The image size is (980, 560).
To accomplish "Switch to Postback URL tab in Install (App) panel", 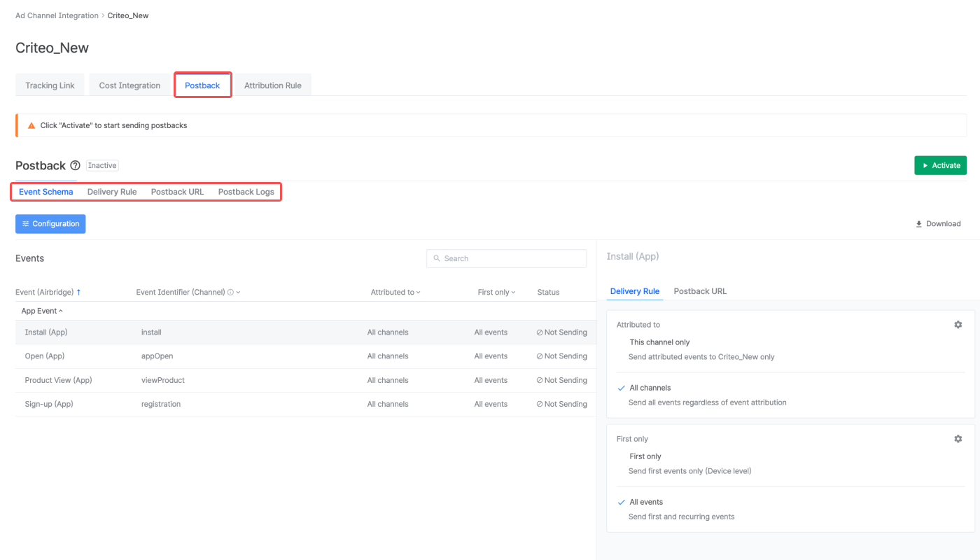I will (x=700, y=291).
